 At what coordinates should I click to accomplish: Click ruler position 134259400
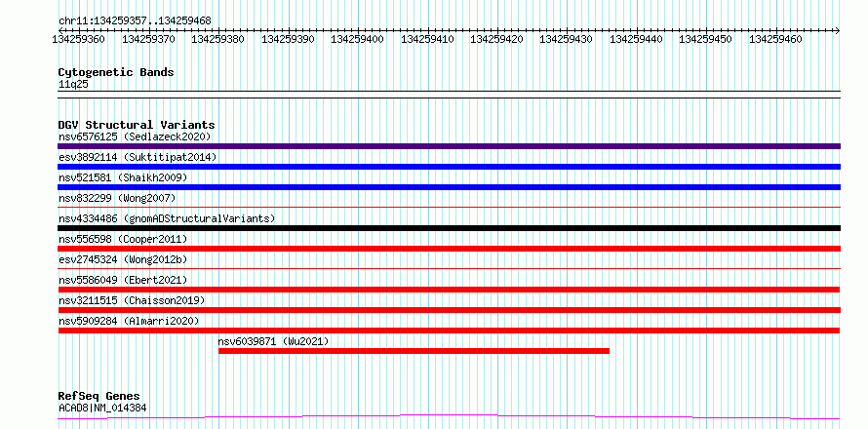(x=358, y=39)
